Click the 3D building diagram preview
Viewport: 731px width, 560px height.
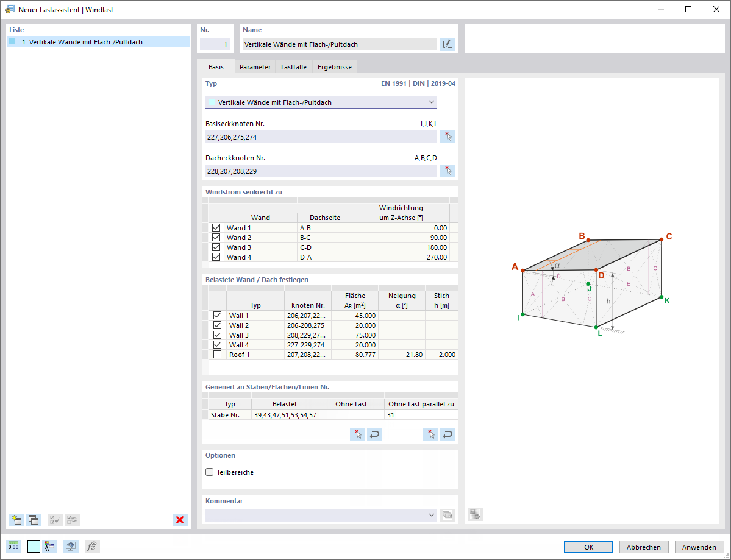point(592,283)
